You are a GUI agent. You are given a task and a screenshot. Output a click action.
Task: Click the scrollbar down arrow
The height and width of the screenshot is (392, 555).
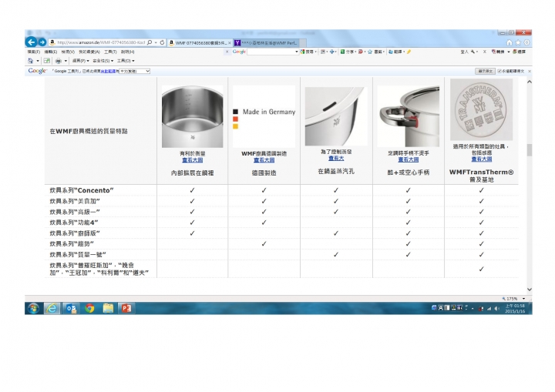[x=530, y=290]
